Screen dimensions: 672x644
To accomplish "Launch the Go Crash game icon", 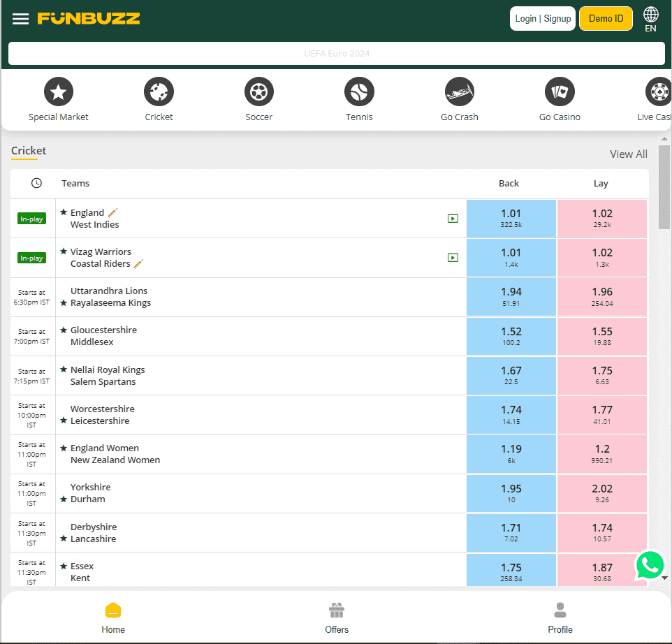I will 459,92.
